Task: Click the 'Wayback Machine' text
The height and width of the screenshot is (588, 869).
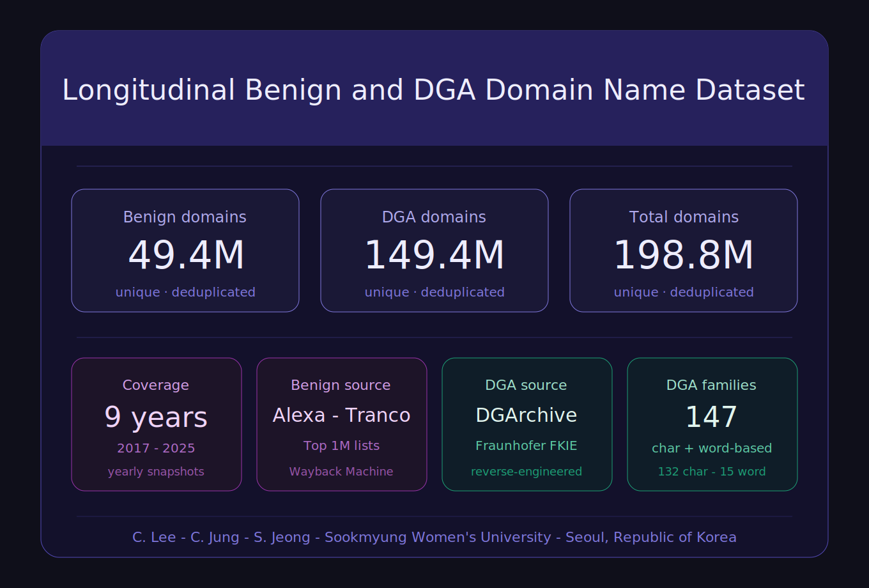Action: pos(341,472)
